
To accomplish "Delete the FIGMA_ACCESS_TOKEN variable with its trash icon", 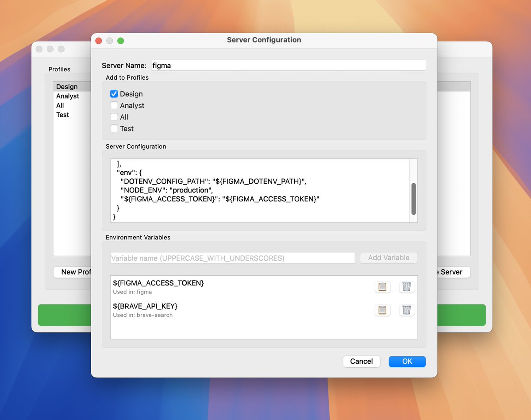I will 407,287.
